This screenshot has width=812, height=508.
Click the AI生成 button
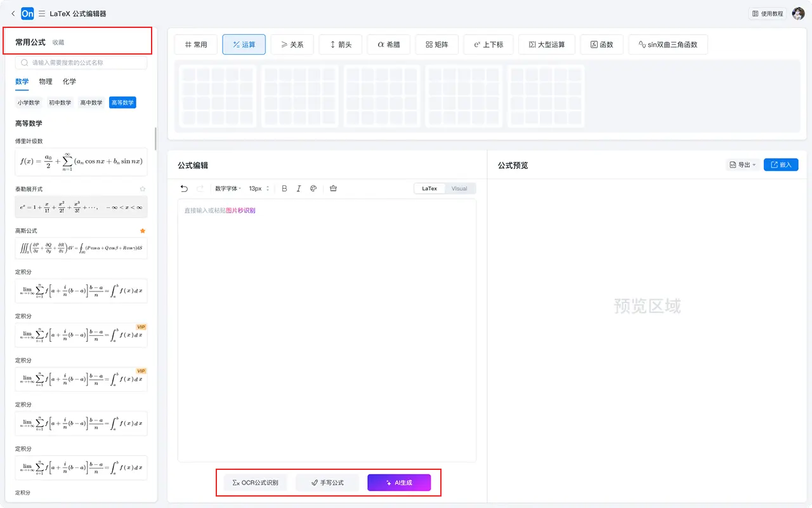[399, 483]
